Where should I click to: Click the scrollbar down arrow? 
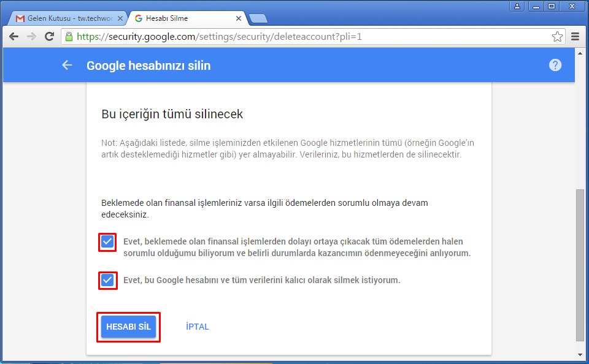(580, 355)
